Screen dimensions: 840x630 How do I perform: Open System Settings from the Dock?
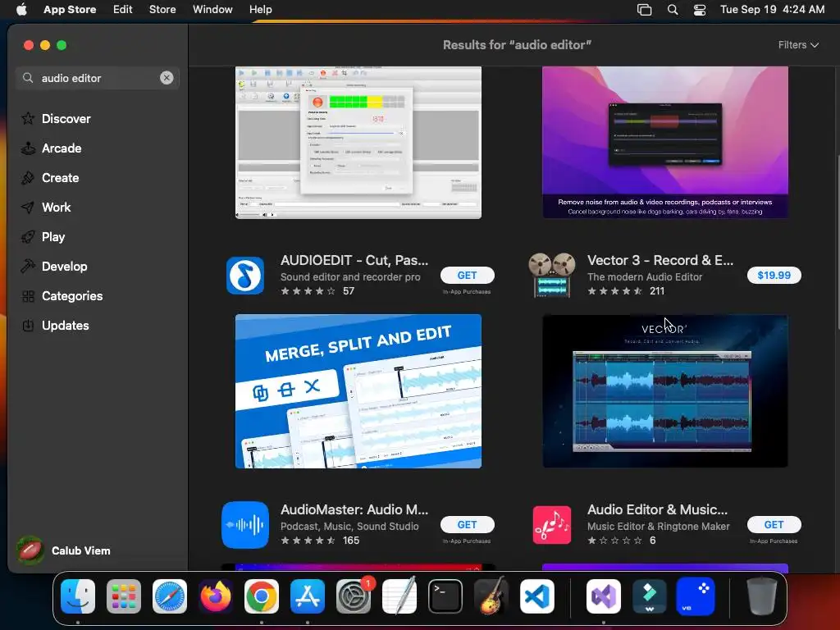coord(354,596)
